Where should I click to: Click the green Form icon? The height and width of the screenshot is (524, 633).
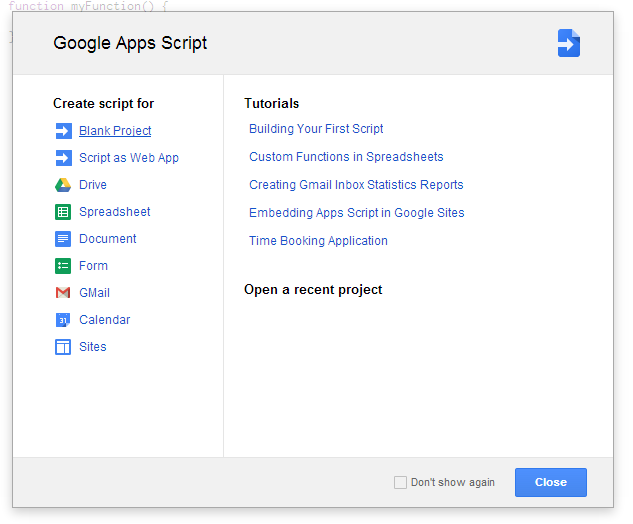(x=63, y=266)
